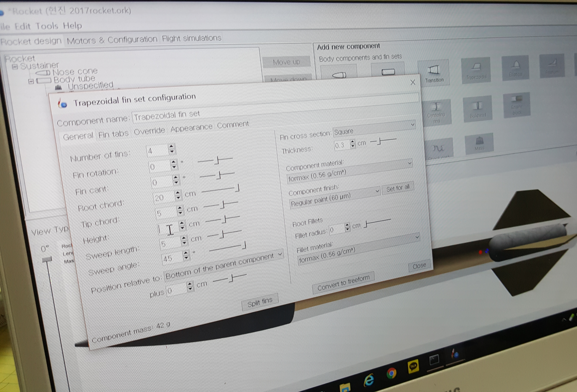Add a Bulkhead component
Image resolution: width=577 pixels, height=392 pixels.
(x=477, y=109)
